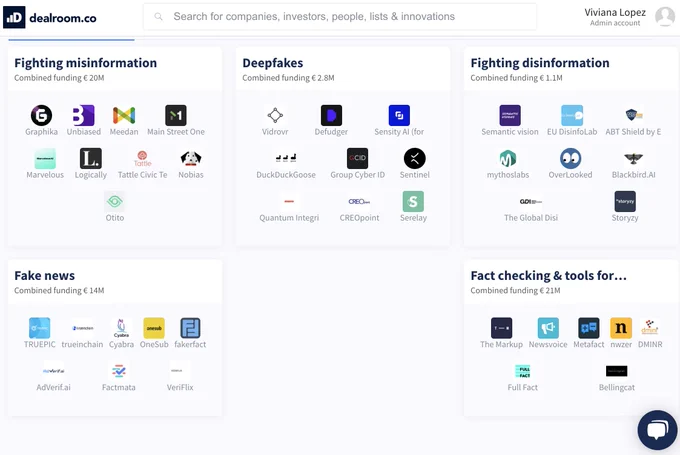This screenshot has width=680, height=455.
Task: Open the Tattle Civic Te logo
Action: (142, 158)
